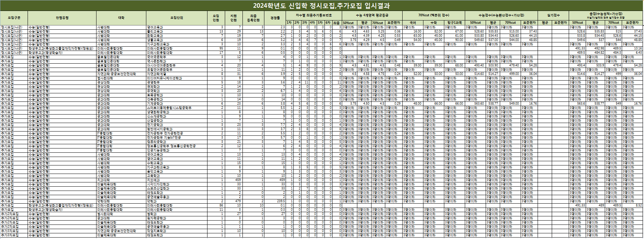
Task: Select the '탐구1과목' sub-header cell
Action: pyautogui.click(x=454, y=23)
